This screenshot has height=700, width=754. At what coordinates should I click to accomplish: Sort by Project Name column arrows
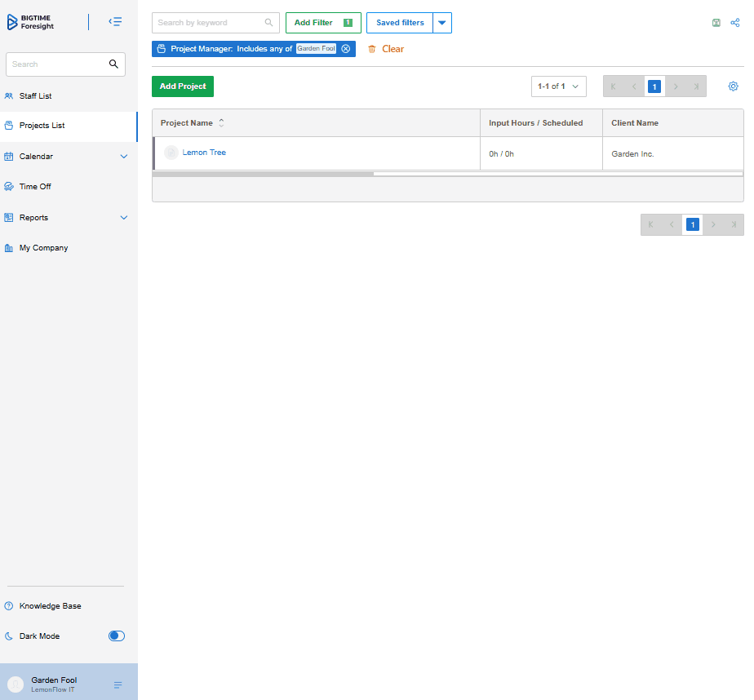[x=221, y=123]
